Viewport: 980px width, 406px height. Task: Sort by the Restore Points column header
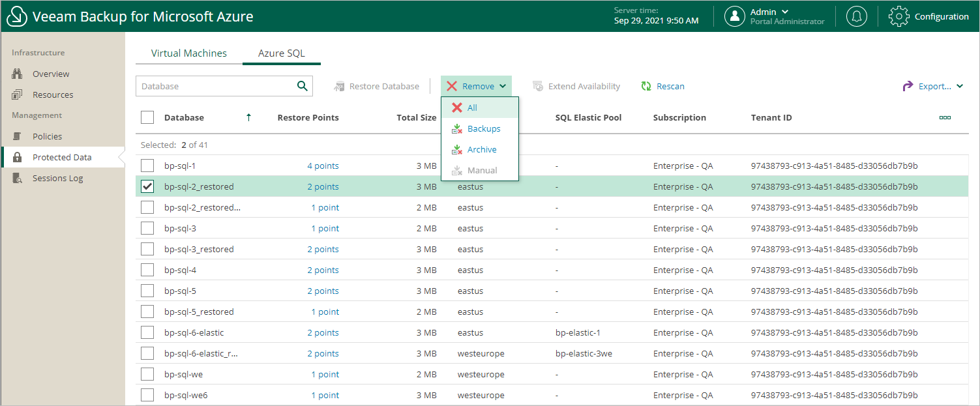point(308,117)
